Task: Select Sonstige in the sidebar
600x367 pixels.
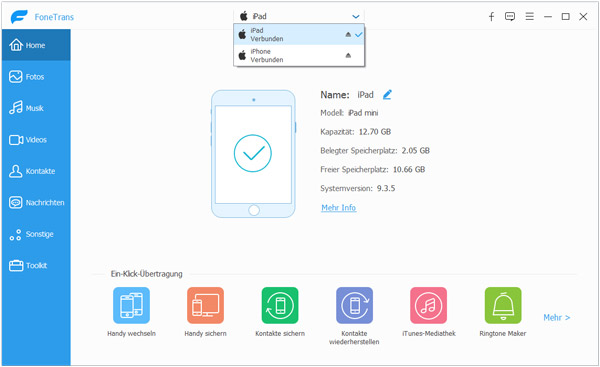Action: pos(36,234)
